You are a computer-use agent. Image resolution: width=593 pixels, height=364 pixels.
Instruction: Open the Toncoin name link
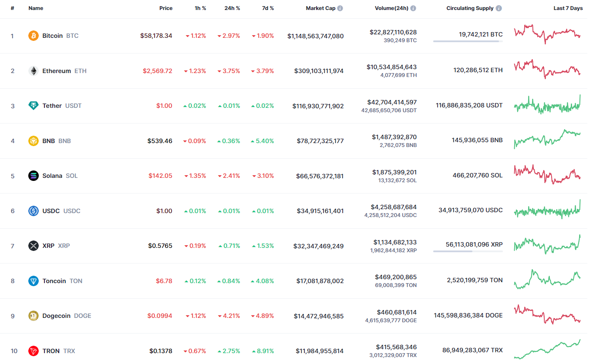(54, 281)
